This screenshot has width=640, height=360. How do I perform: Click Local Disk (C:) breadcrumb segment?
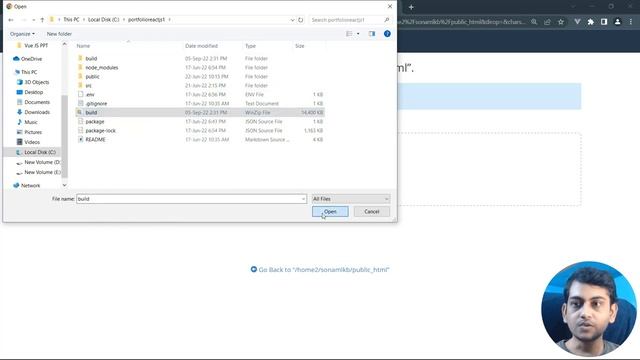click(104, 20)
